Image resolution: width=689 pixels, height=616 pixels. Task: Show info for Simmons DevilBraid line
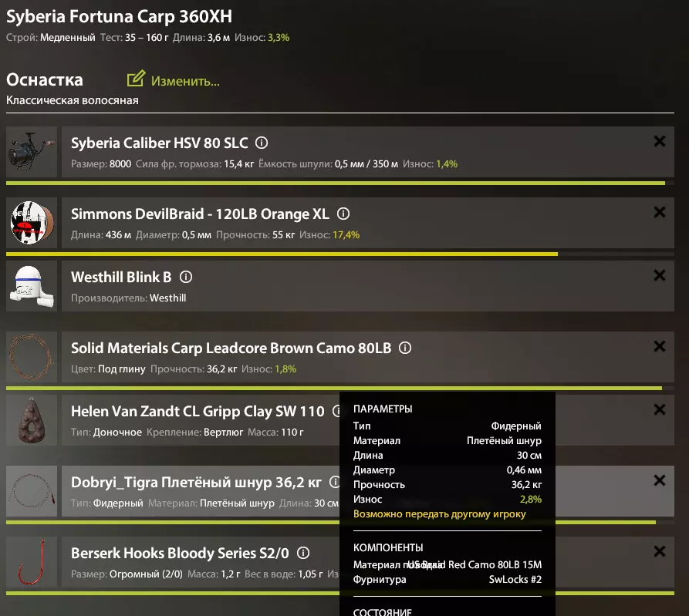pos(343,214)
